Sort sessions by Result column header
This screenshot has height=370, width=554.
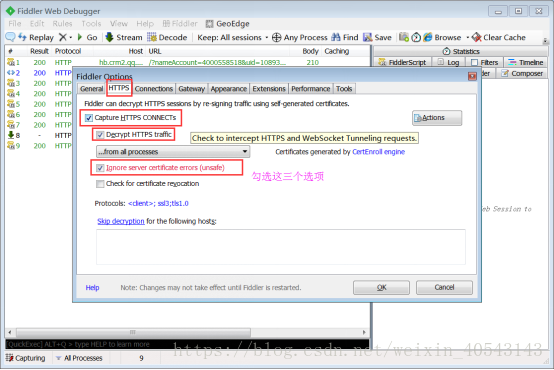coord(39,51)
